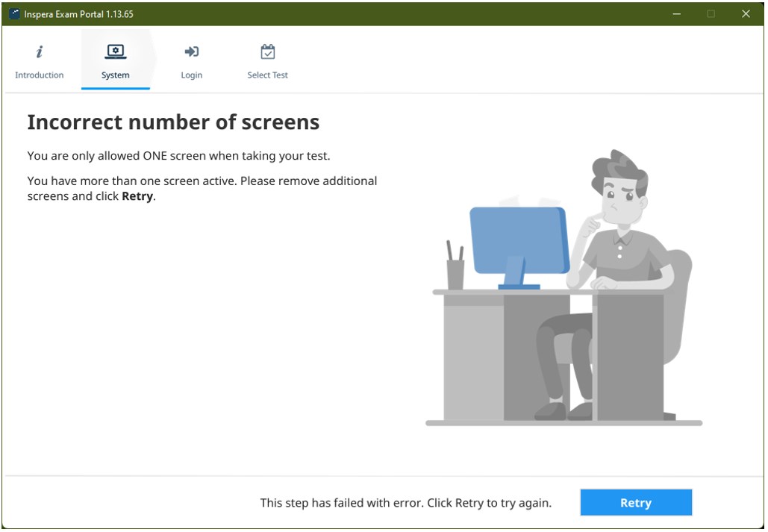Click the Incorrect number of screens heading
The image size is (768, 532).
(x=173, y=122)
